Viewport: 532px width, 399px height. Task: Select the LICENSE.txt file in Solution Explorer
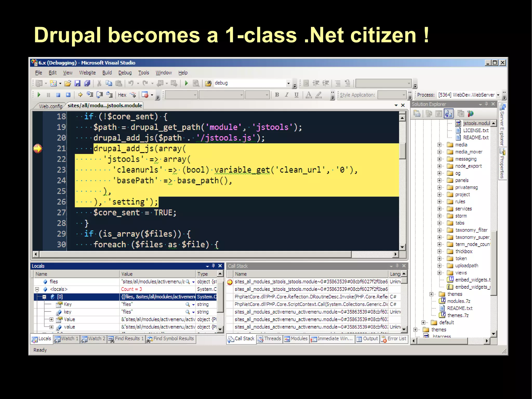476,130
